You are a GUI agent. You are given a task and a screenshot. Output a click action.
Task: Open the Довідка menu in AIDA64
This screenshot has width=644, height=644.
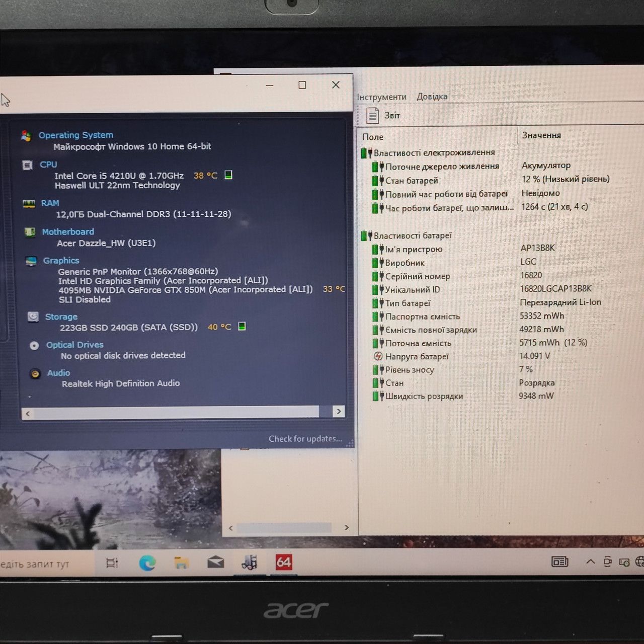point(432,97)
